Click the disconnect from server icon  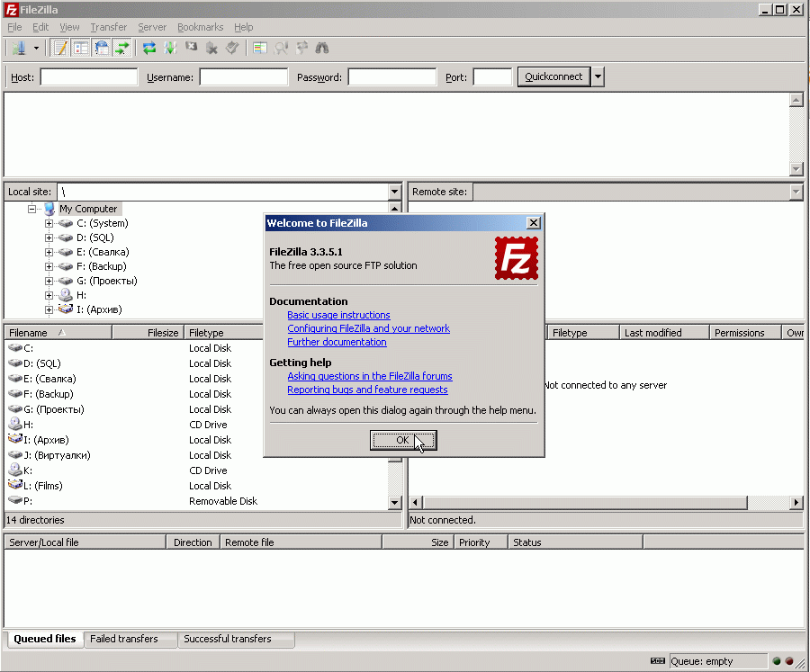pyautogui.click(x=211, y=48)
